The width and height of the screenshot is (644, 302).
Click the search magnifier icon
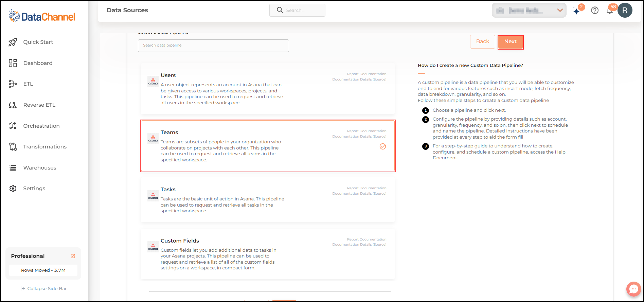[x=280, y=10]
